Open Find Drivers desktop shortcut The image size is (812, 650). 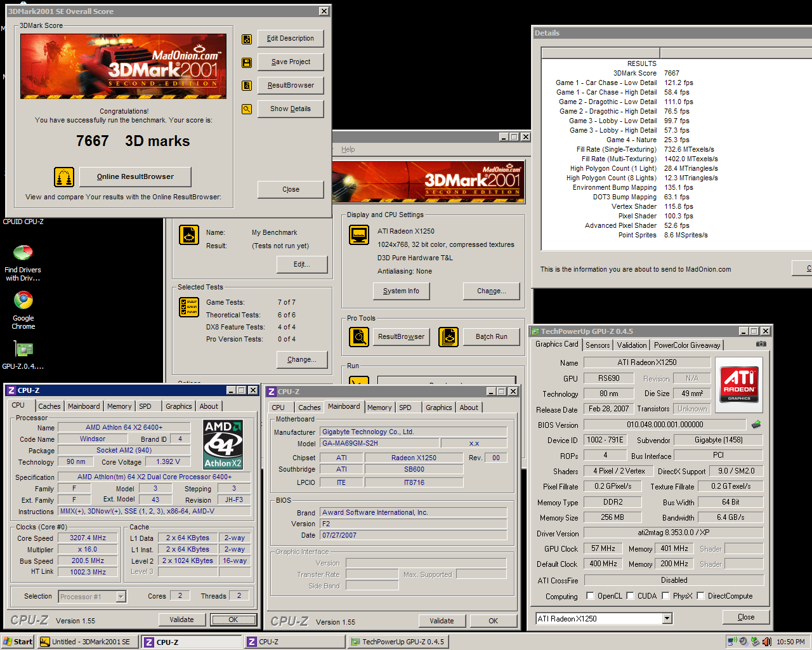point(23,263)
